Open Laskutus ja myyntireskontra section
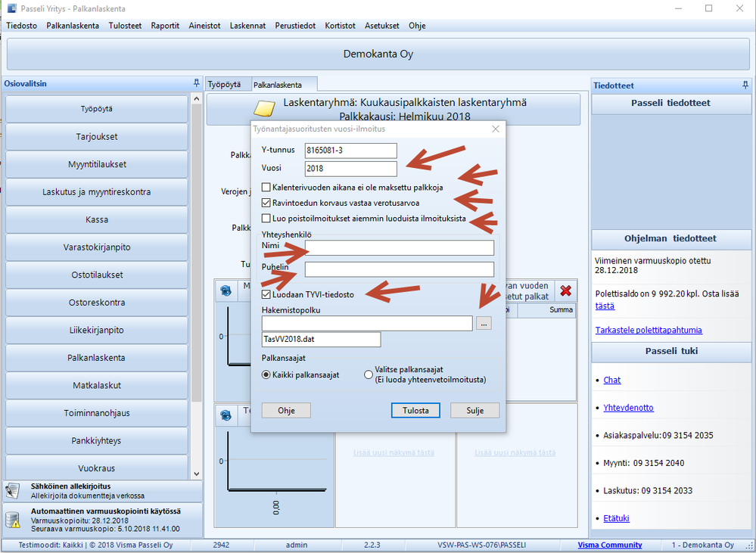756x553 pixels. pos(96,192)
